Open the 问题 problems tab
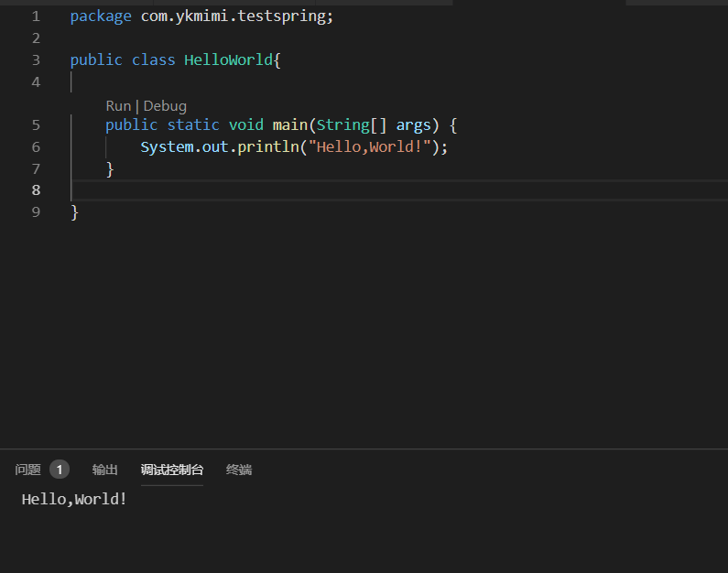The height and width of the screenshot is (573, 728). 27,470
